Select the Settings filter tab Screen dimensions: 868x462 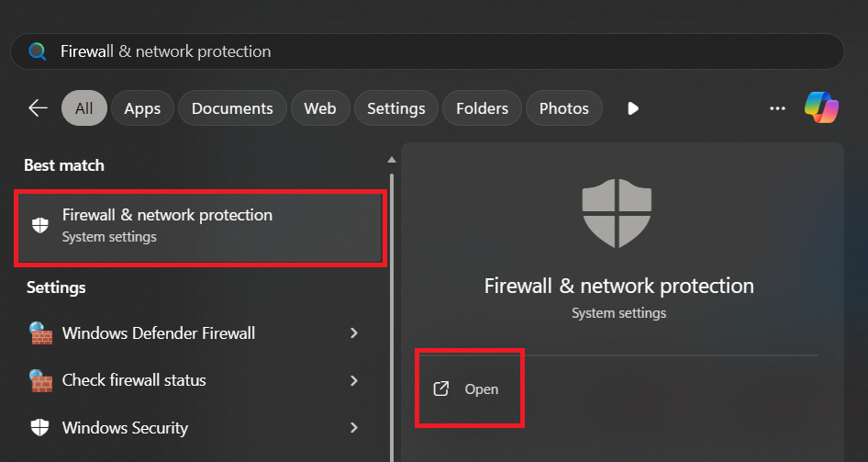[x=395, y=108]
